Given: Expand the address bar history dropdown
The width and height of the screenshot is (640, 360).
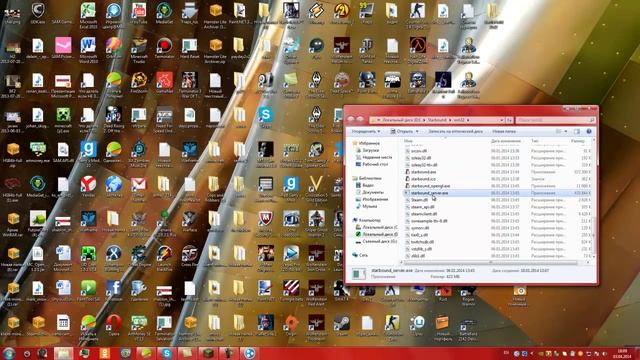Looking at the screenshot, I should pyautogui.click(x=501, y=120).
